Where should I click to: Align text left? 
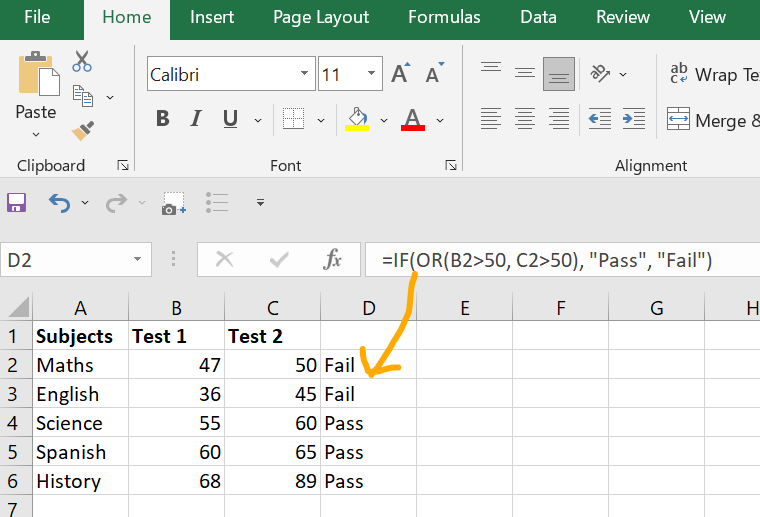pyautogui.click(x=491, y=119)
